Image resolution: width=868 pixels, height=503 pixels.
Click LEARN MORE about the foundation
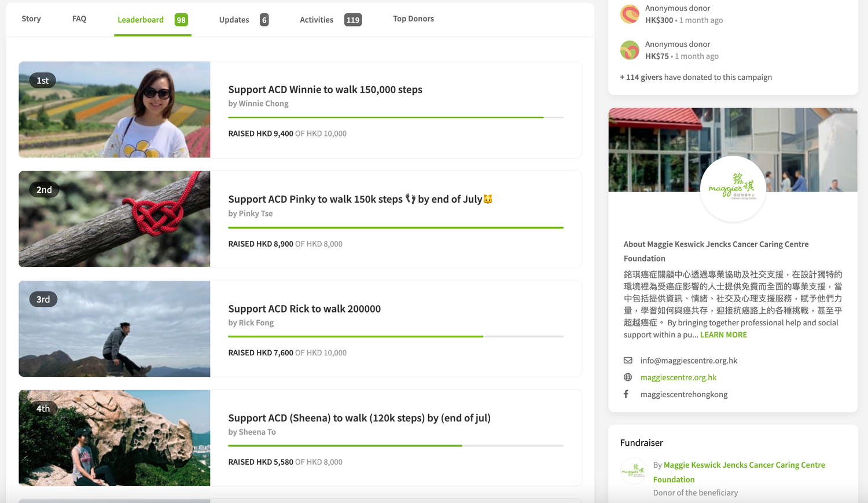click(x=723, y=335)
